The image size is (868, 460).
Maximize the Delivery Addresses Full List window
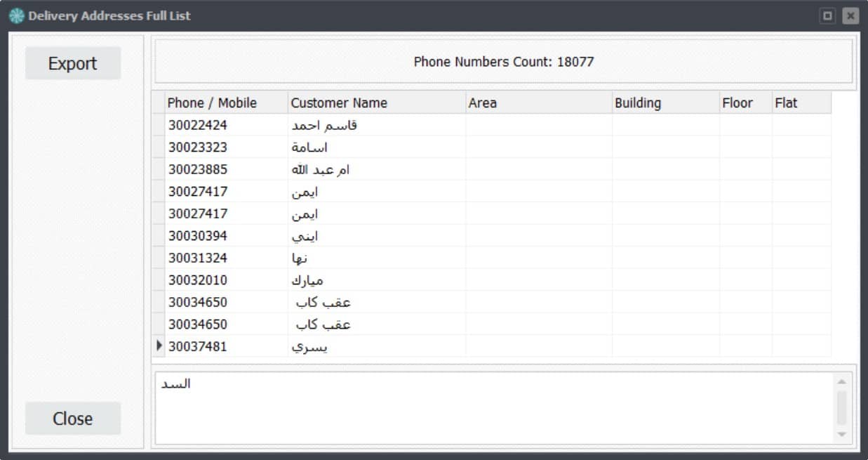tap(828, 15)
